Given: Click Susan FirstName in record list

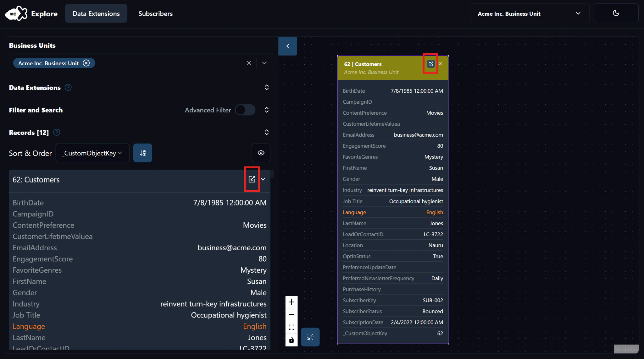Looking at the screenshot, I should point(257,281).
